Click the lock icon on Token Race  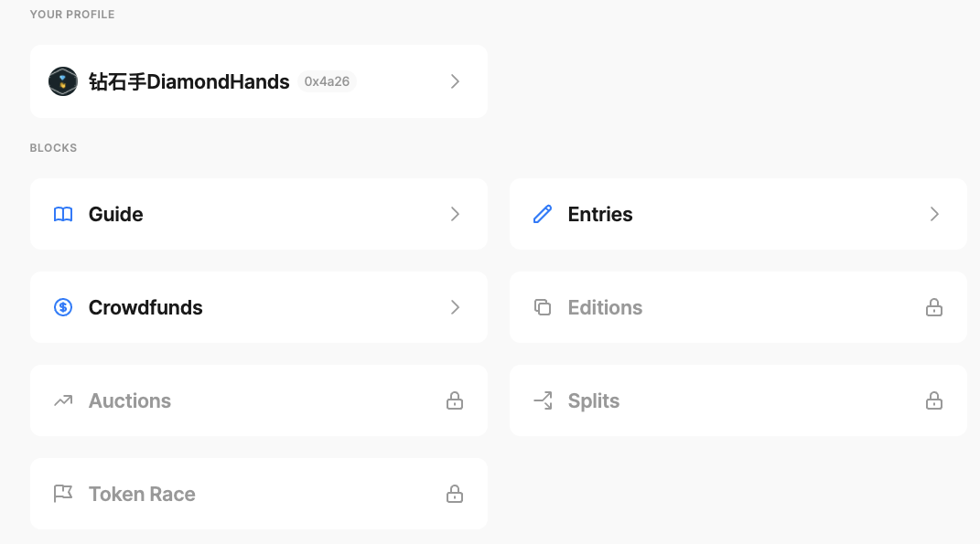tap(455, 494)
